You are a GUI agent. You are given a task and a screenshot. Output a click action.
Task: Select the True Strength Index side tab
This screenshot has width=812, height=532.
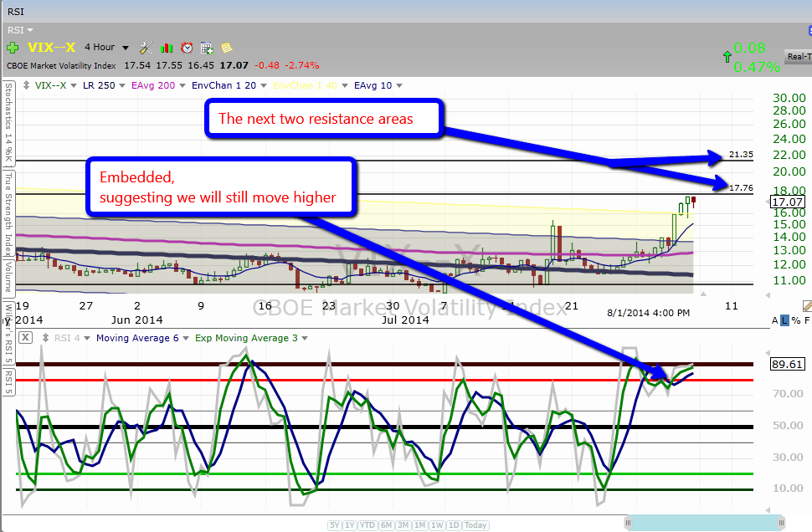point(8,215)
